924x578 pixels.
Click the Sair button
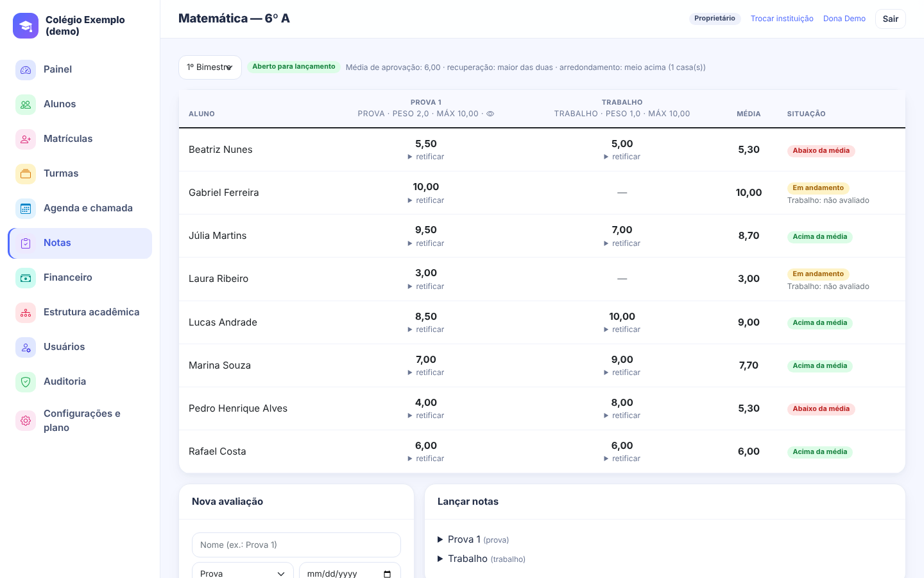click(891, 19)
